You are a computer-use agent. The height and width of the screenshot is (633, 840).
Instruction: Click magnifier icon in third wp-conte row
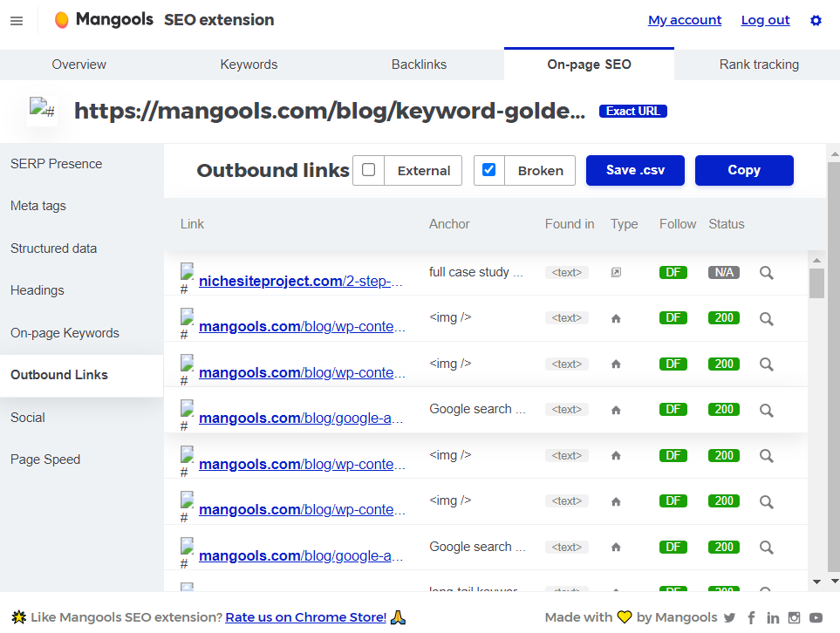767,456
